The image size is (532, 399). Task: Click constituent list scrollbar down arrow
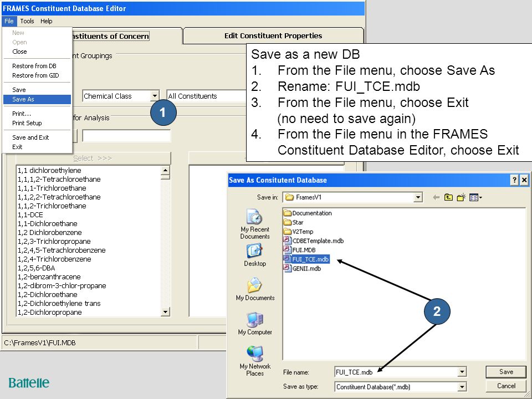coord(165,312)
